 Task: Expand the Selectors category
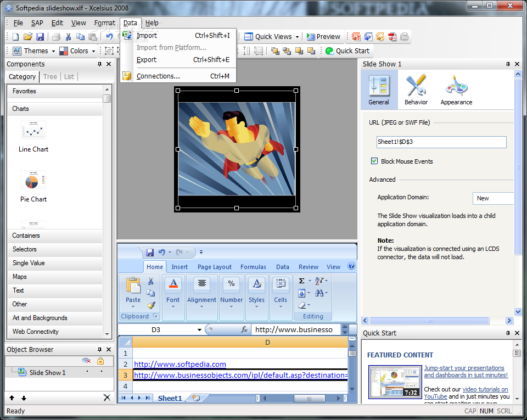[55, 249]
